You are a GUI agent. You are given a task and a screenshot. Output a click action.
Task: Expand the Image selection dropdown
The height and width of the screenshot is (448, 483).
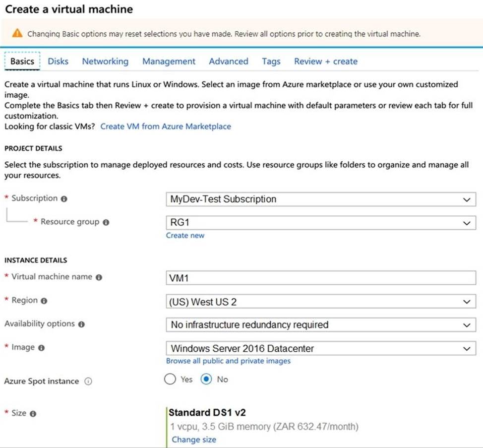pos(320,349)
